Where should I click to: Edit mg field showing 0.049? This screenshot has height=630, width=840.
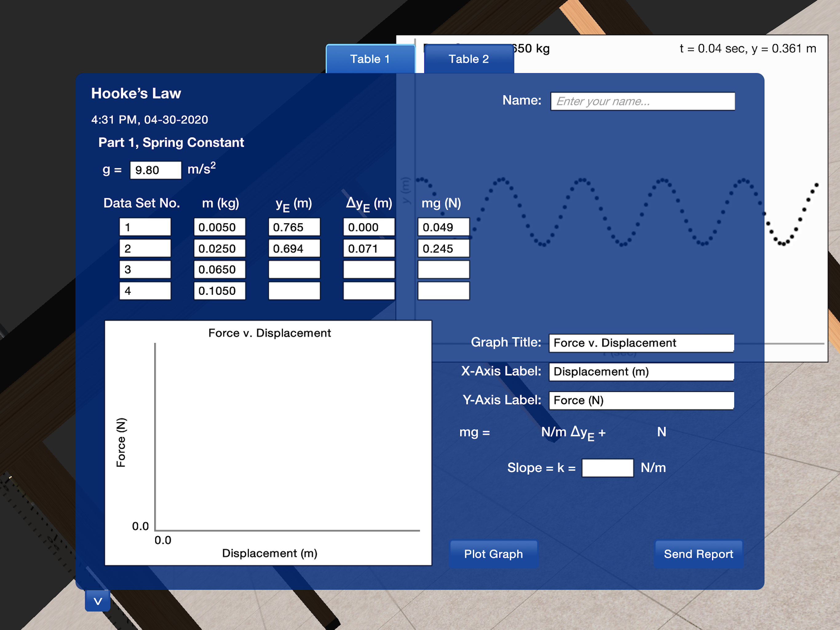(x=444, y=227)
